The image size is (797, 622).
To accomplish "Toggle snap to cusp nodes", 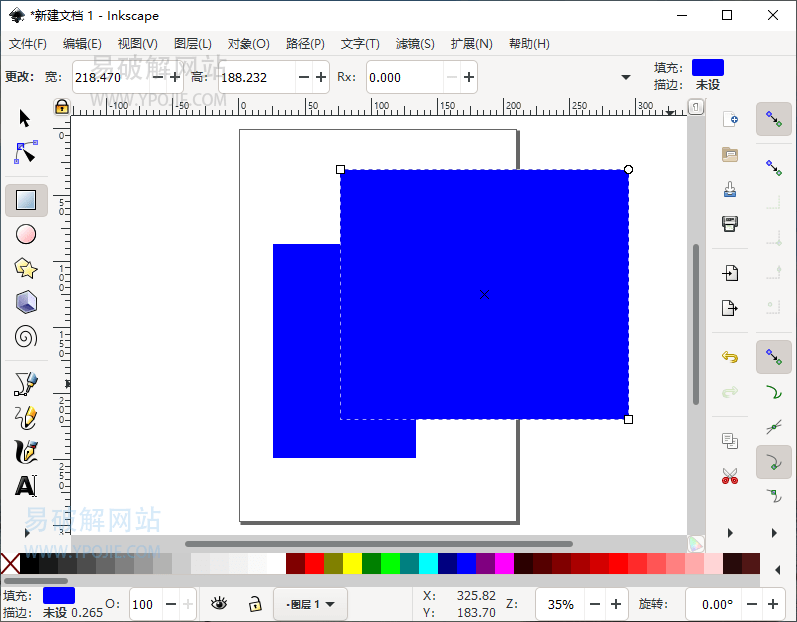I will click(x=774, y=462).
